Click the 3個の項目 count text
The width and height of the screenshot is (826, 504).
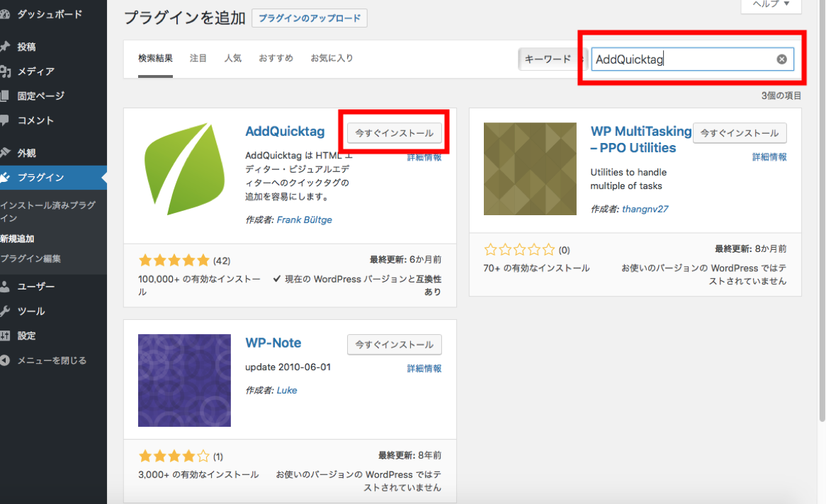pos(781,96)
